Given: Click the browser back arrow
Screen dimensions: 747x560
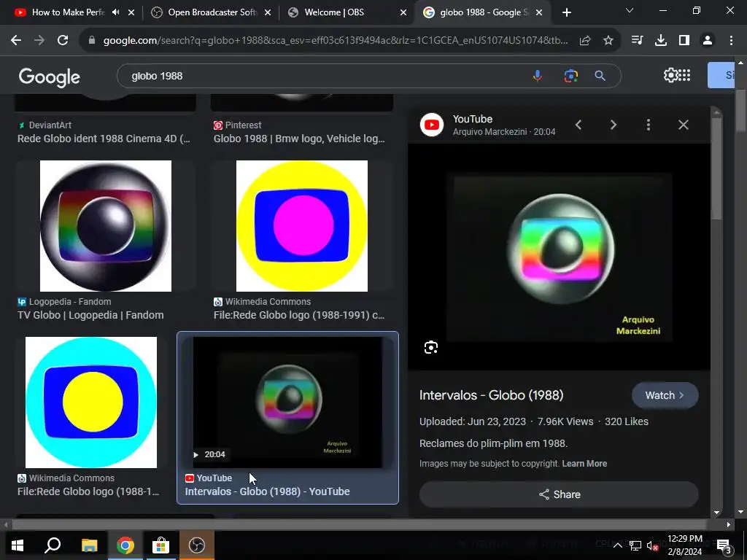Looking at the screenshot, I should tap(16, 41).
